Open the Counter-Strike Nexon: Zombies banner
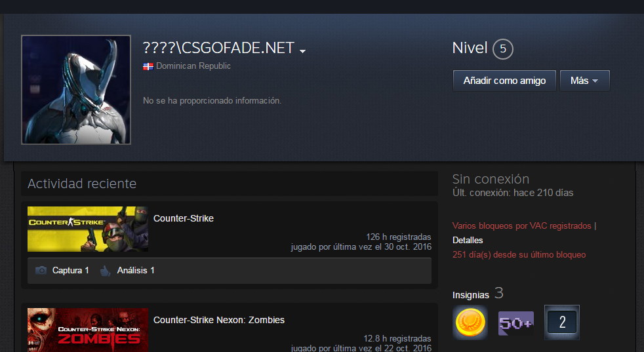The width and height of the screenshot is (644, 352). [x=88, y=330]
